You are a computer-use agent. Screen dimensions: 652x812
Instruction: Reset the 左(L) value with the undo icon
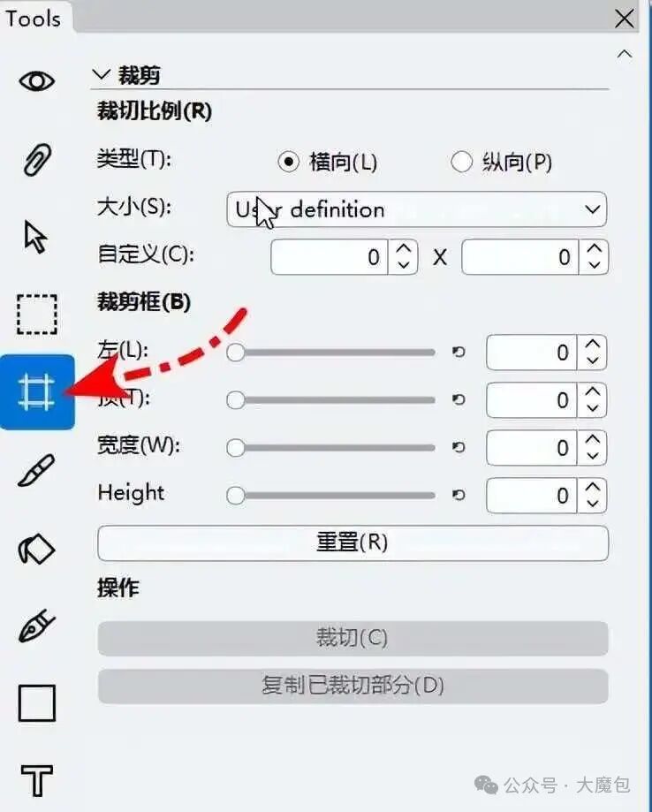[x=459, y=353]
